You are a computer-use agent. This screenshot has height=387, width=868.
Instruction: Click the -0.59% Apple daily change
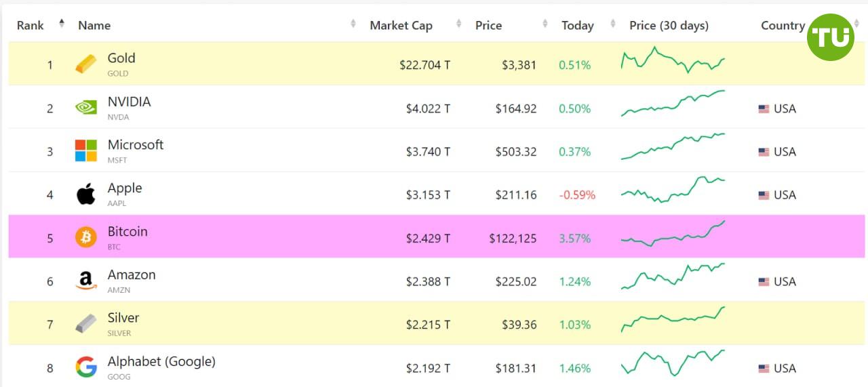577,195
